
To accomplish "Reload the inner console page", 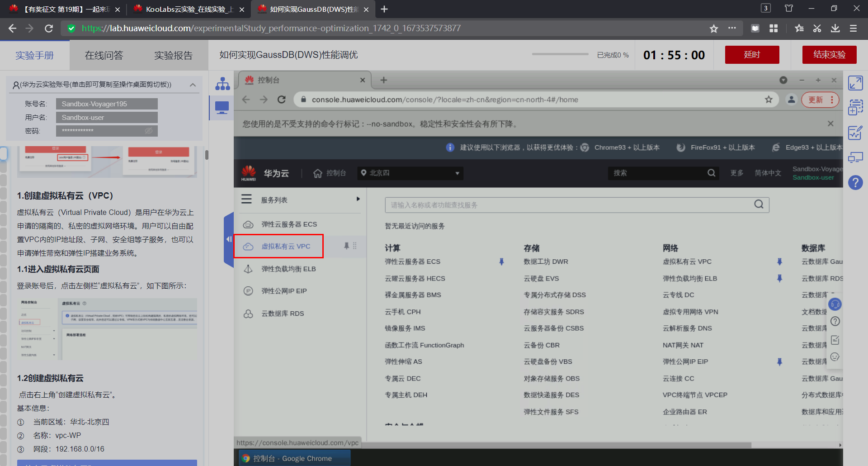I will coord(281,100).
